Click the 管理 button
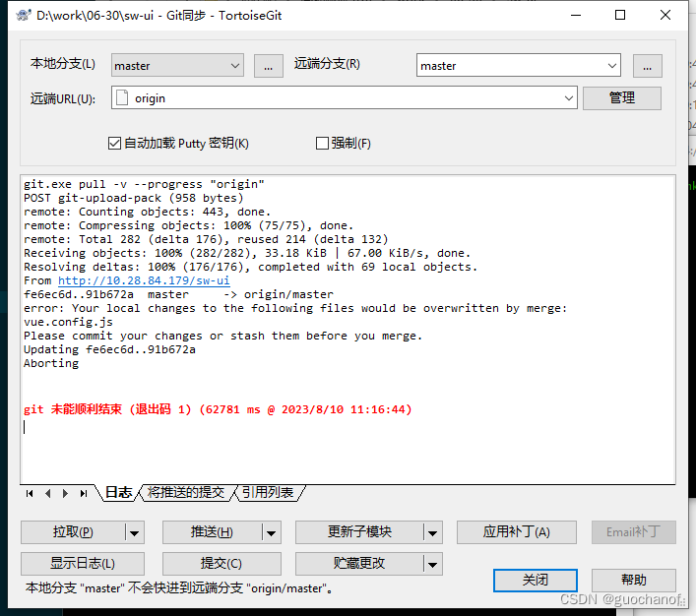 click(x=622, y=98)
